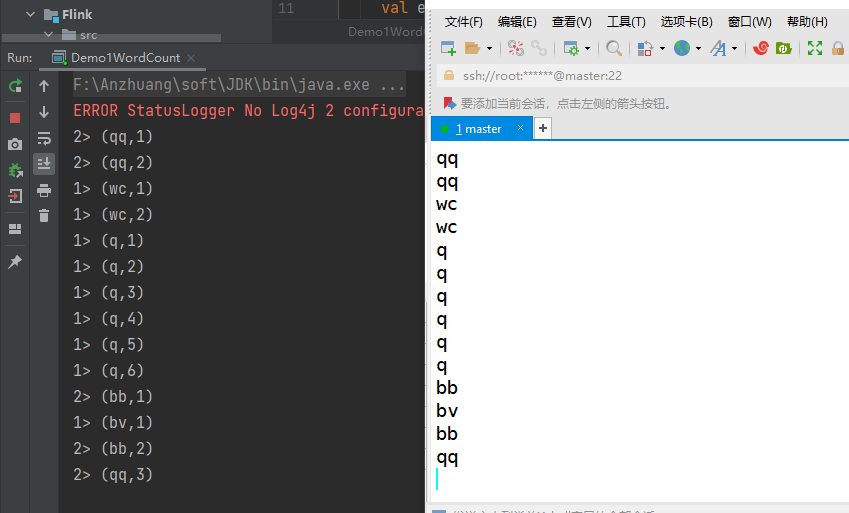The width and height of the screenshot is (849, 513).
Task: Close the 1 master session tab
Action: (x=520, y=128)
